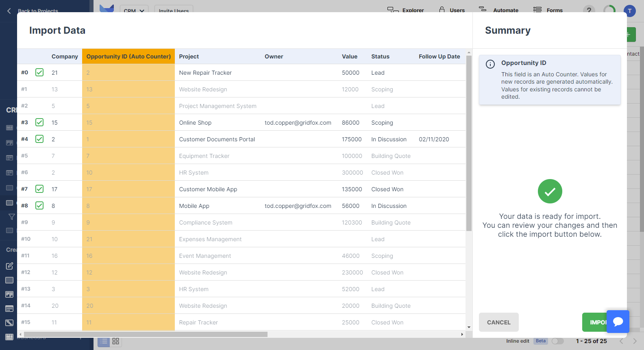Image resolution: width=644 pixels, height=350 pixels.
Task: Click the Opportunity ID info icon
Action: 490,64
